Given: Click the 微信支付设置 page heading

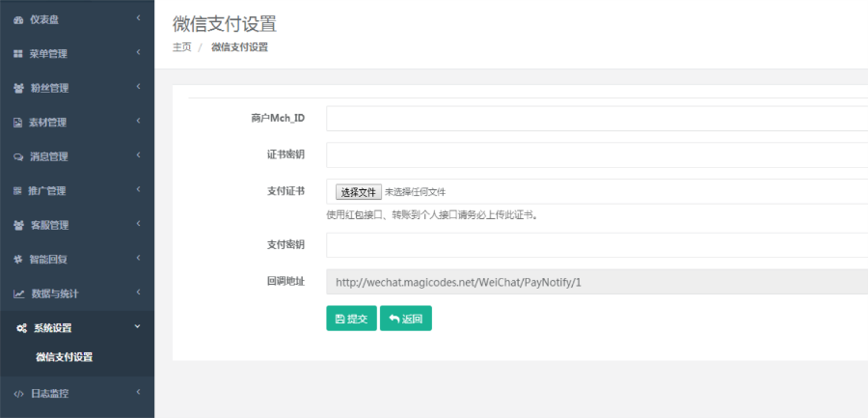Looking at the screenshot, I should [x=225, y=24].
